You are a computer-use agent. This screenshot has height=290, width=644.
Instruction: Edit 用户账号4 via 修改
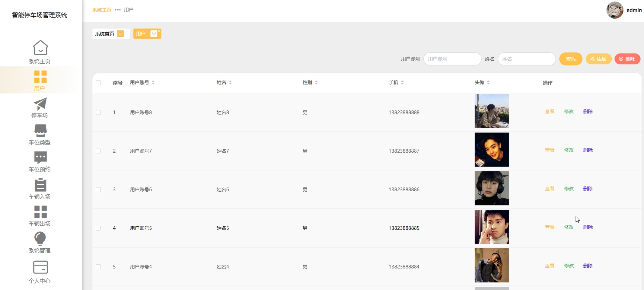click(x=569, y=266)
